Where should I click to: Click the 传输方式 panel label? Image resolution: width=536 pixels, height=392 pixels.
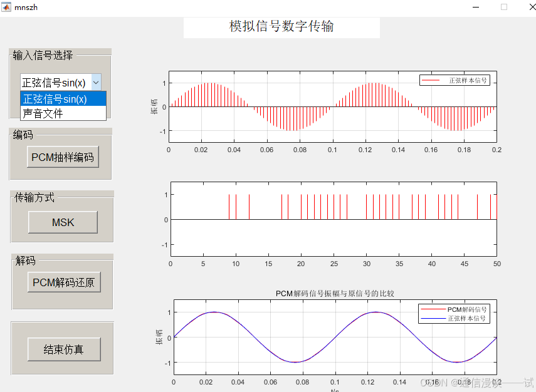click(34, 197)
